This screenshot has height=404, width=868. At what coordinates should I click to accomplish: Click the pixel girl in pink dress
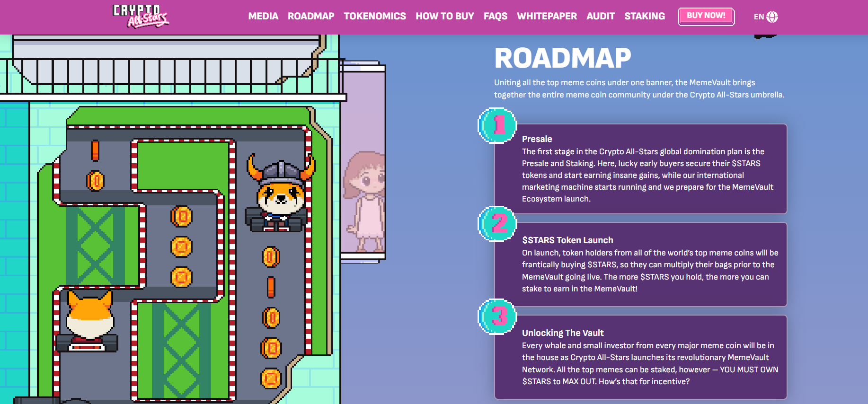366,199
